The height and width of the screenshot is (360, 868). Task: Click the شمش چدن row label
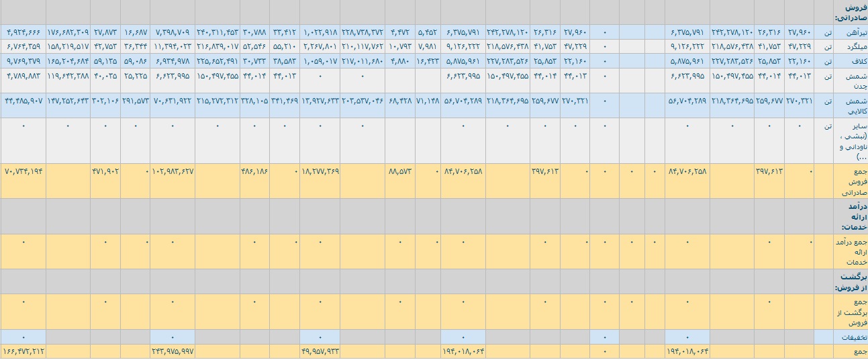(x=851, y=81)
